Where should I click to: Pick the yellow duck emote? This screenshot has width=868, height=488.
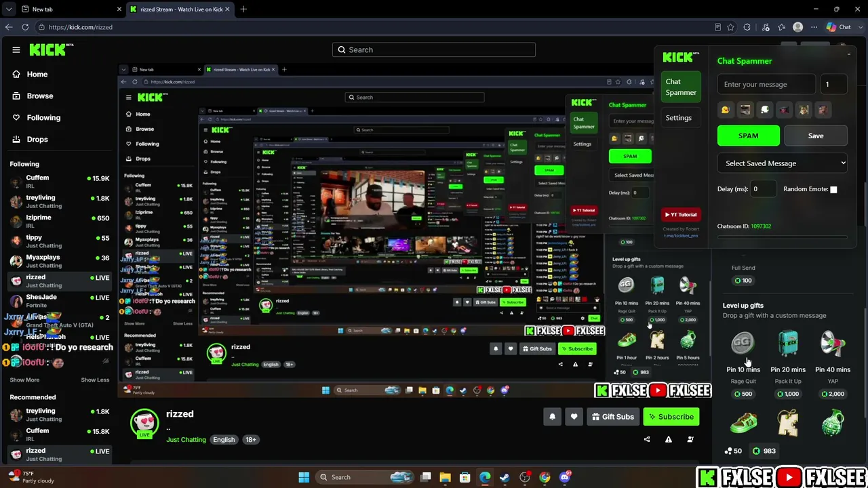[726, 110]
